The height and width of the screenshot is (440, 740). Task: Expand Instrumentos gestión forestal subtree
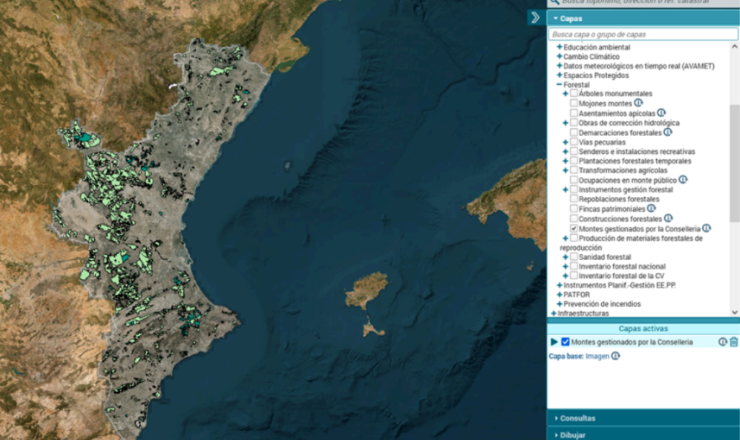[565, 190]
